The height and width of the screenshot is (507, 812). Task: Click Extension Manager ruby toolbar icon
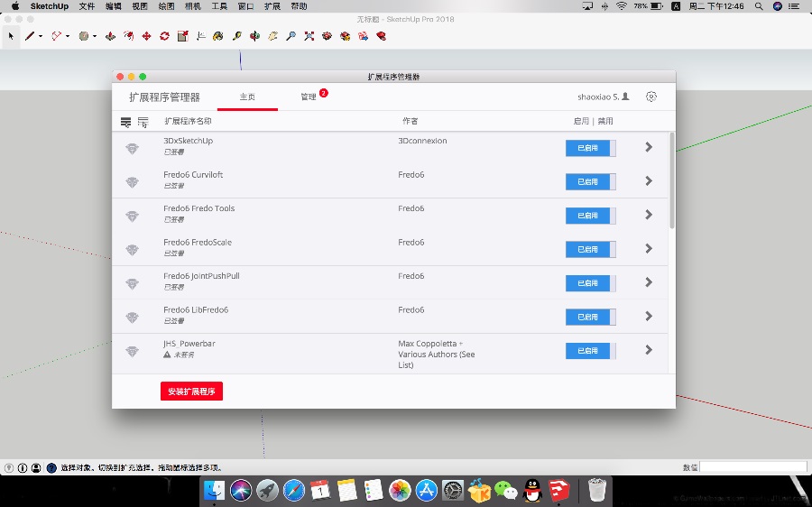pyautogui.click(x=382, y=36)
